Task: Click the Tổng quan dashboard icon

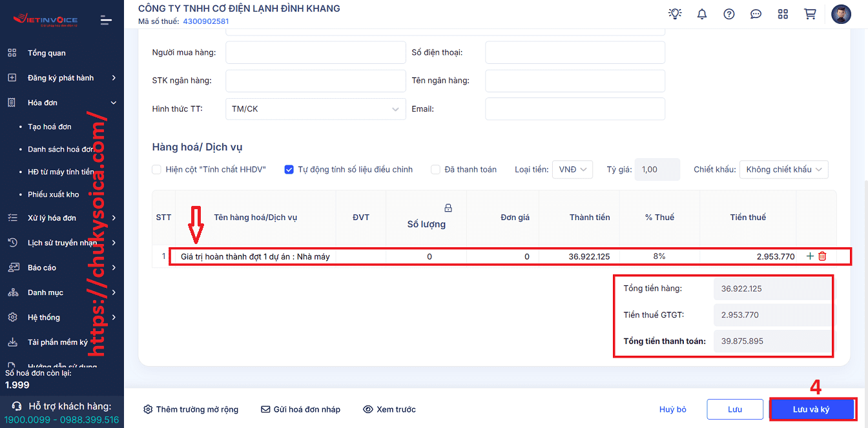Action: 12,53
